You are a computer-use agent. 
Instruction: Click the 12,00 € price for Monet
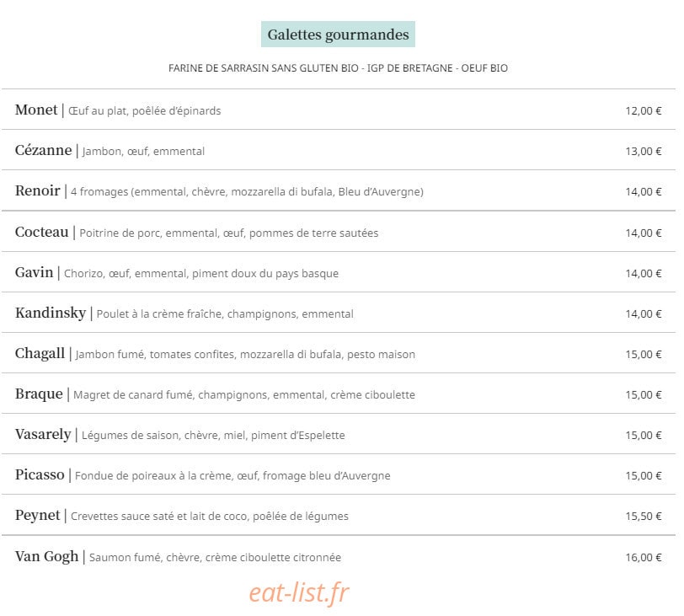coord(644,110)
